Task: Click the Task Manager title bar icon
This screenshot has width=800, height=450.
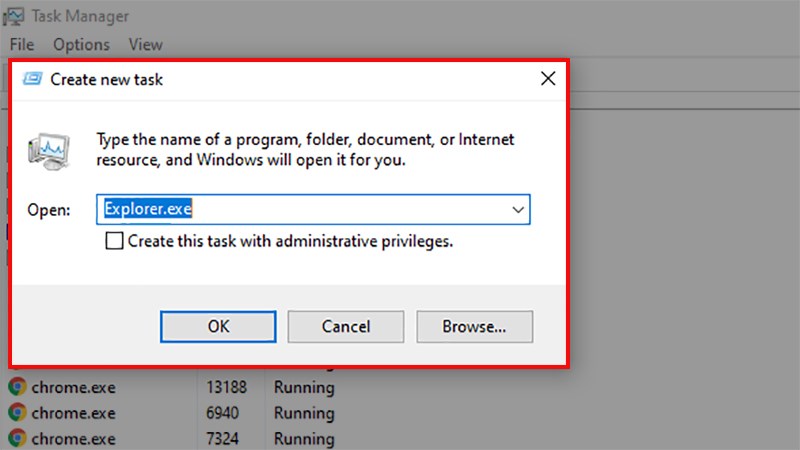Action: (x=16, y=16)
